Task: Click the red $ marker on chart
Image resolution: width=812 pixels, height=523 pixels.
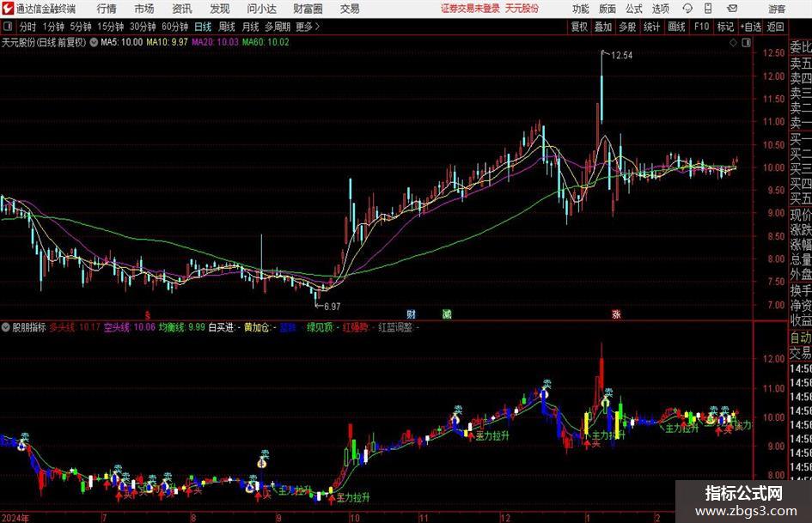Action: pyautogui.click(x=148, y=314)
